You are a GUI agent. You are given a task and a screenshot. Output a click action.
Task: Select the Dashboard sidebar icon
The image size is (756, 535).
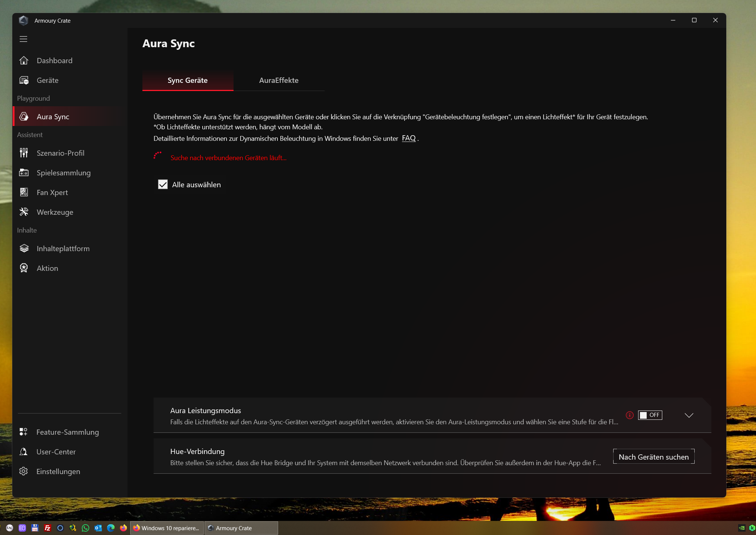click(24, 60)
